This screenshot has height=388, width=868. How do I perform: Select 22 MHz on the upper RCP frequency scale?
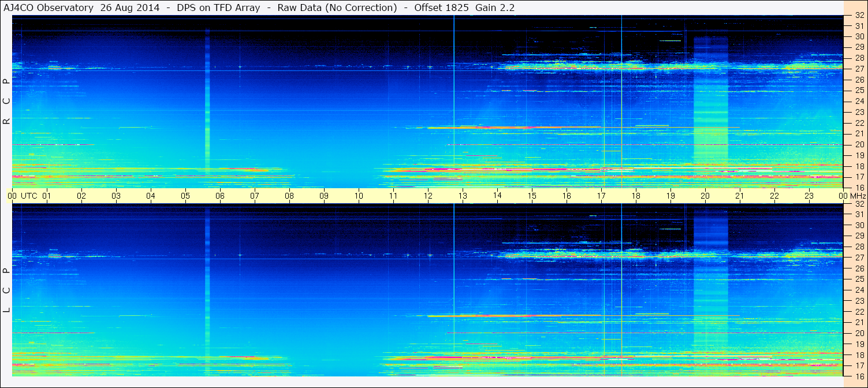(859, 123)
